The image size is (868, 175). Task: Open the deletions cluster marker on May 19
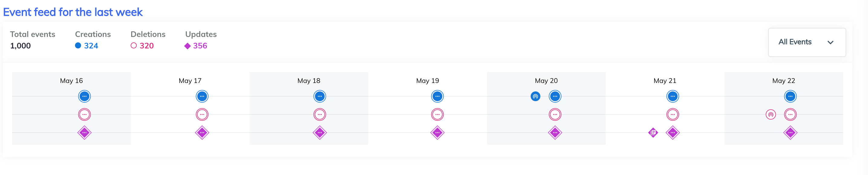pos(437,114)
